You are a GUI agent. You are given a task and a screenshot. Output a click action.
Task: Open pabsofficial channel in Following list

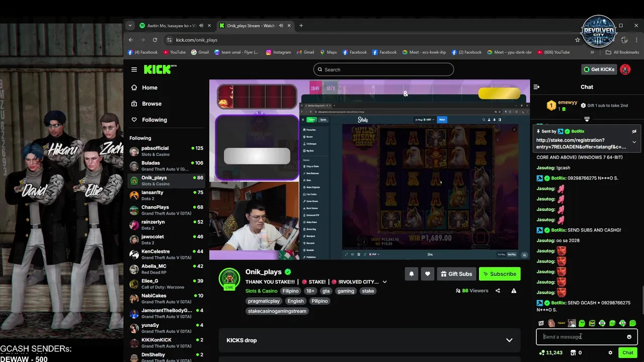click(166, 151)
